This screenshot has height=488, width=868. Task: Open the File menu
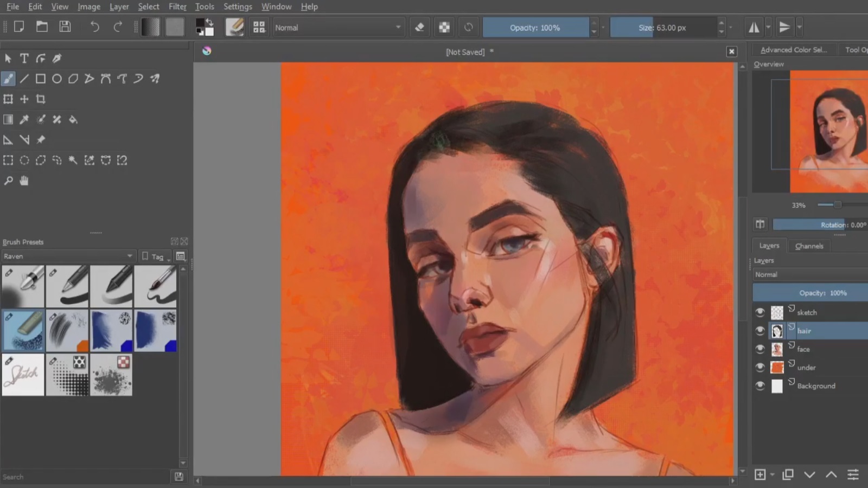coord(12,7)
